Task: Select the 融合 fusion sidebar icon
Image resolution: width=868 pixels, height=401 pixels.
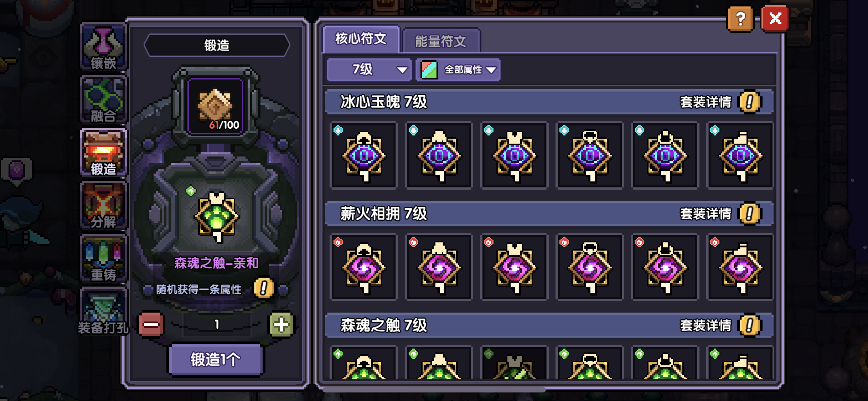Action: point(103,101)
